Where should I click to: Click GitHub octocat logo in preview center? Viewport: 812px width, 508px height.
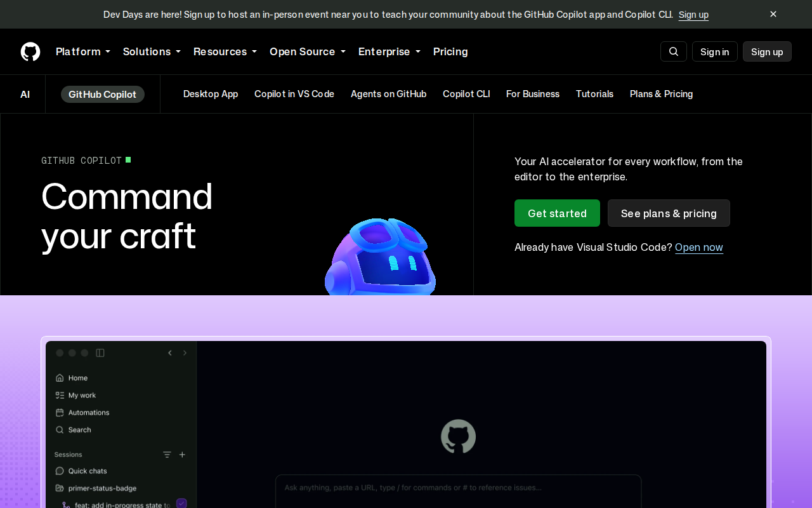458,436
